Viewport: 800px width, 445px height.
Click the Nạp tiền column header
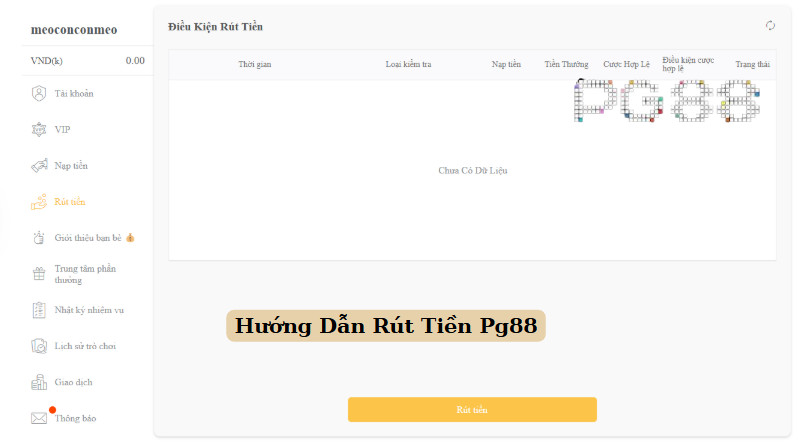(x=506, y=64)
